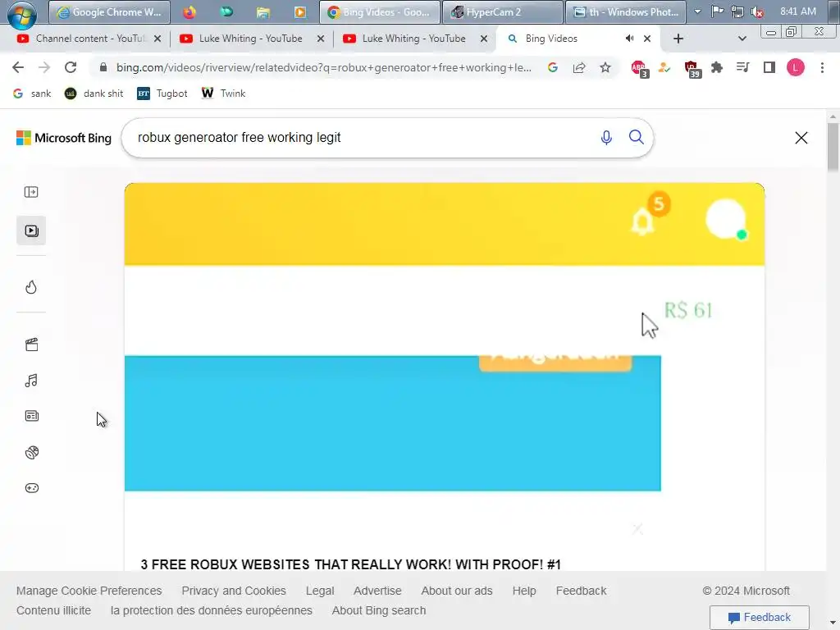
Task: Toggle the Chrome side panel
Action: [769, 67]
